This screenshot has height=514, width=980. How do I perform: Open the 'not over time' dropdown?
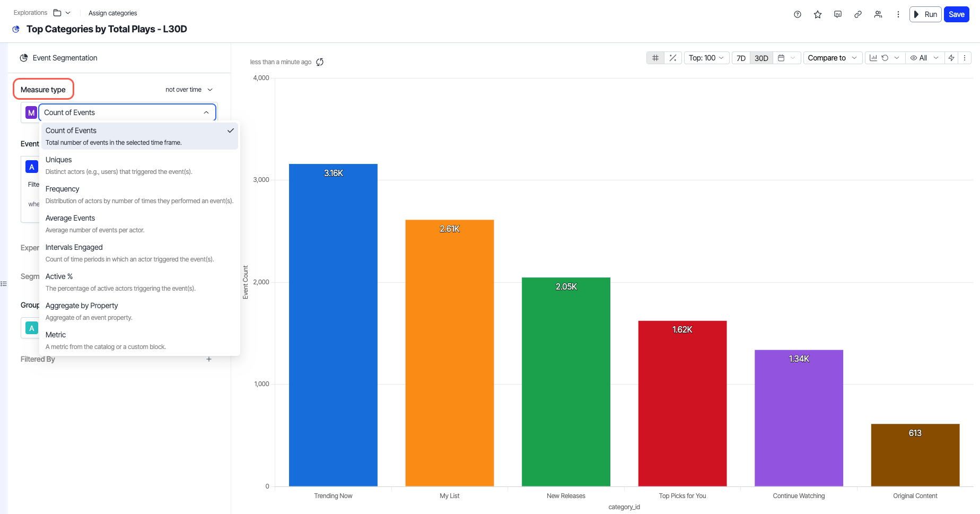[x=188, y=89]
